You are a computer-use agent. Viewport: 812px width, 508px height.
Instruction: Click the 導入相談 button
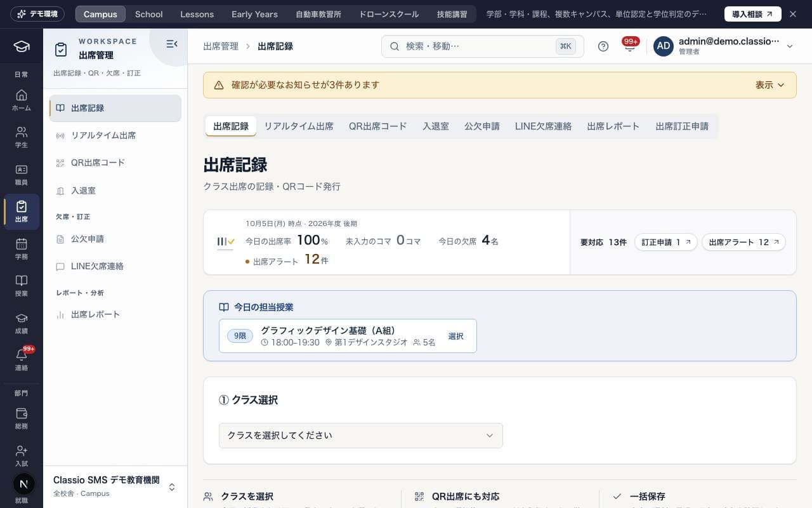click(x=753, y=14)
